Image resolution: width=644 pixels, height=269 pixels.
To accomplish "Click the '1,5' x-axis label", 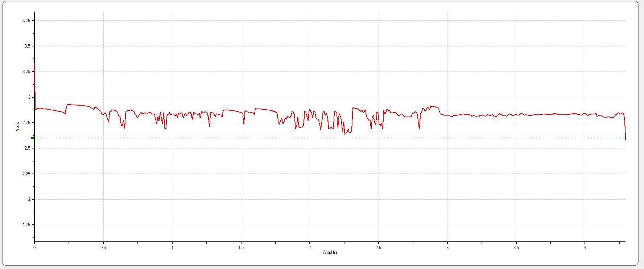I will (241, 248).
